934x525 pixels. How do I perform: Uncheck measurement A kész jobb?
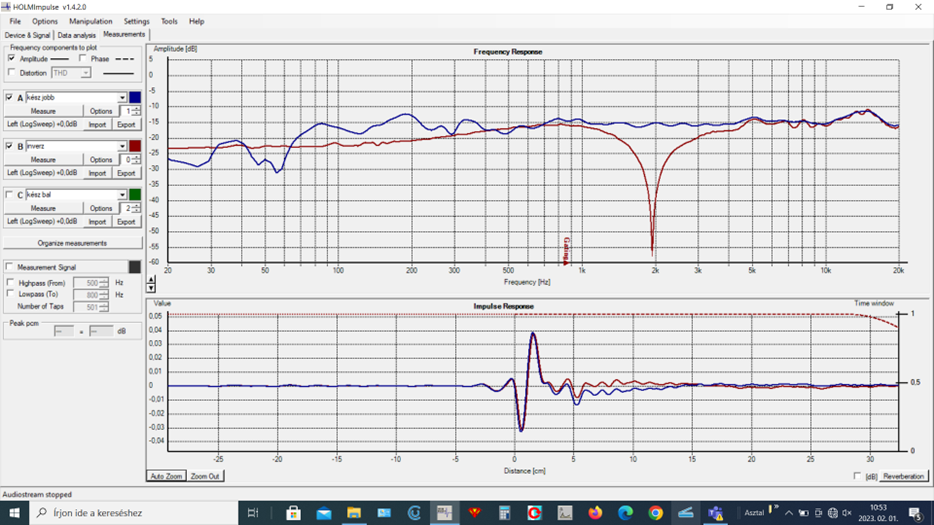click(x=9, y=97)
